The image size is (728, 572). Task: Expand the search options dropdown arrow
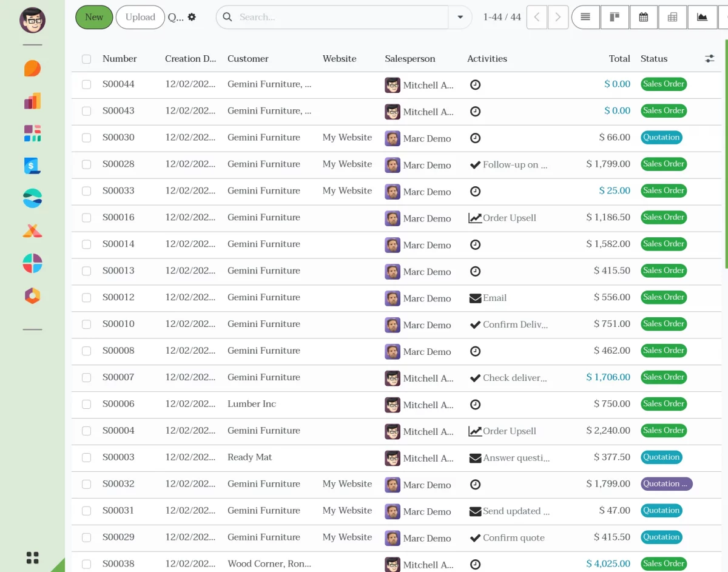pyautogui.click(x=460, y=17)
